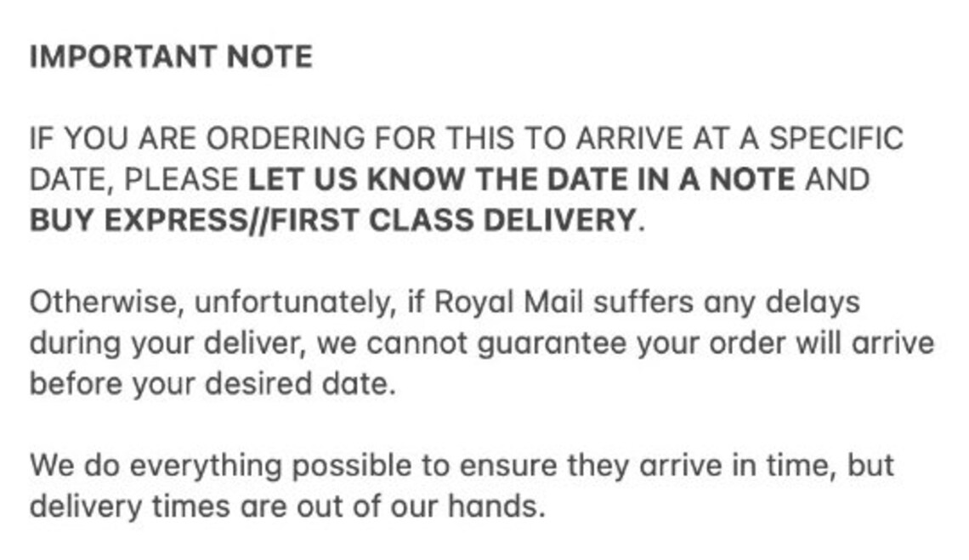969x560 pixels.
Task: Click the phrase out of our hands
Action: pos(421,506)
